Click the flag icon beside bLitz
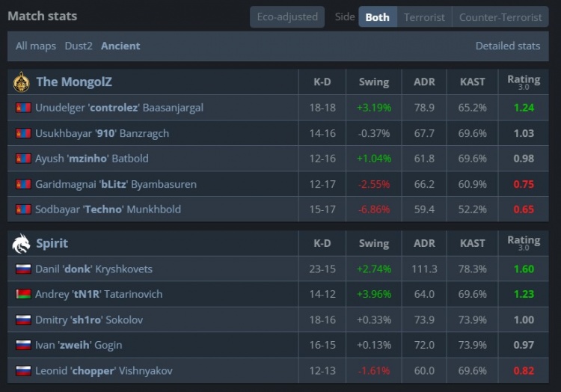The height and width of the screenshot is (392, 561). (x=23, y=184)
